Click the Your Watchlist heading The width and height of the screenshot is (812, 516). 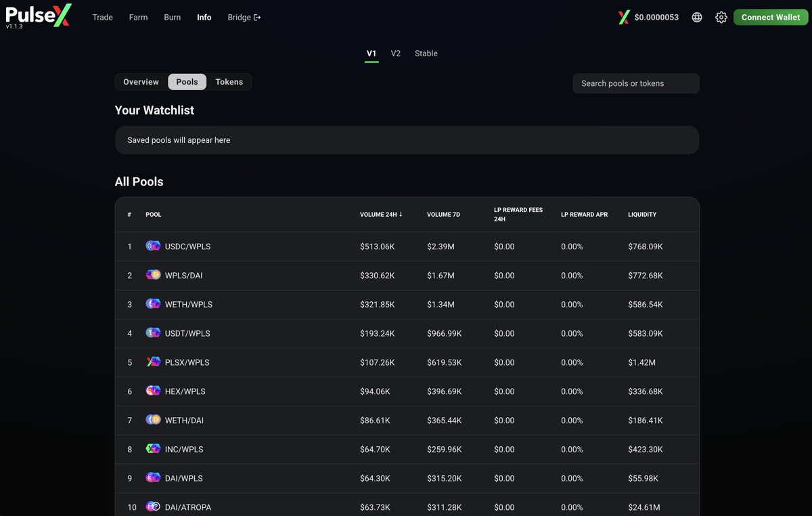154,110
